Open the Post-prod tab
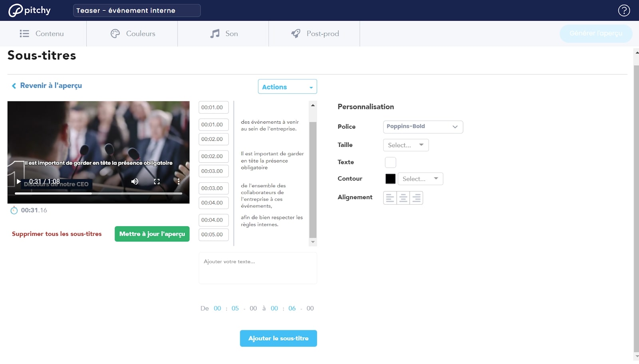Screen dimensions: 639x364 click(x=315, y=34)
